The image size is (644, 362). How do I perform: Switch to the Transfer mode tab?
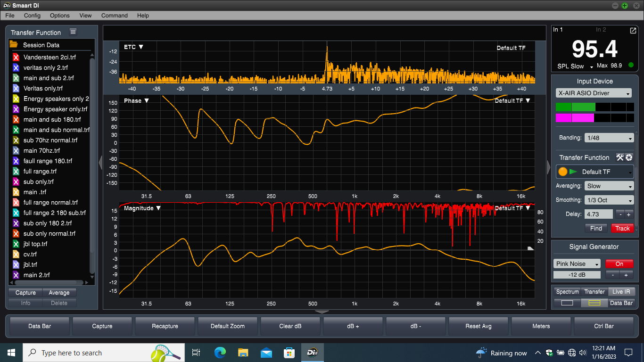(594, 292)
